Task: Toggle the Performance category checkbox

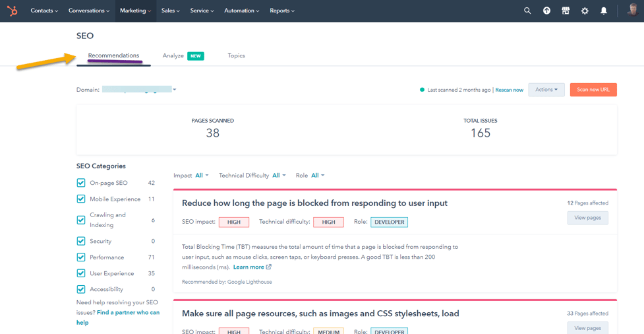Action: (81, 257)
